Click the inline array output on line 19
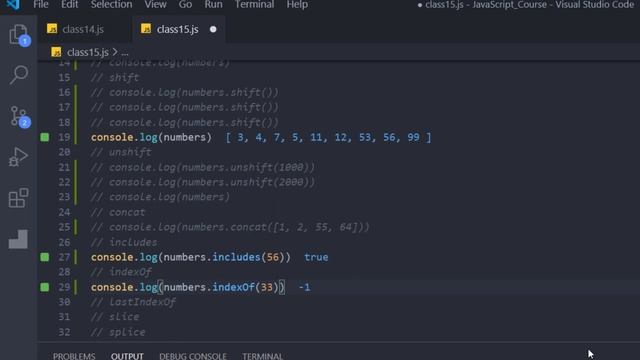Screen dimensions: 640x360 [329, 137]
